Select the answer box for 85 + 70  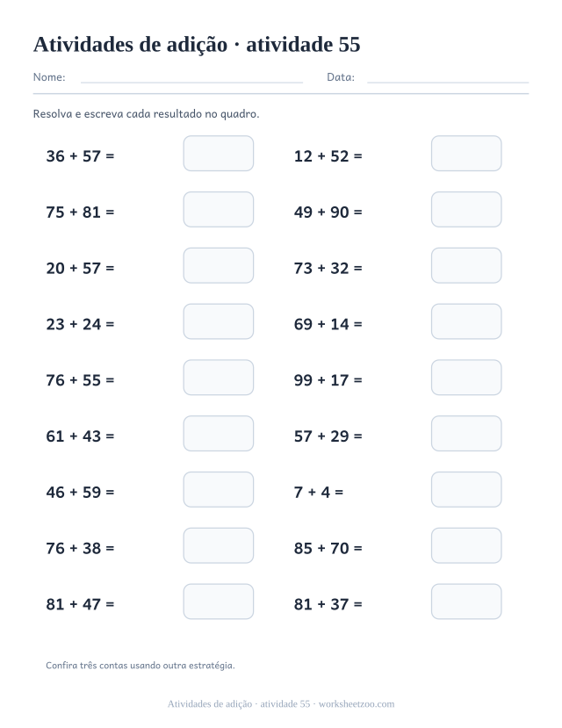[x=466, y=545]
